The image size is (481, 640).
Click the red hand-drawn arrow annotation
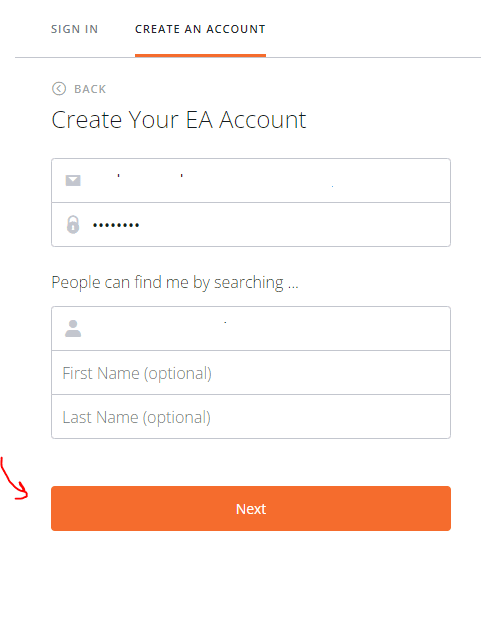[13, 478]
